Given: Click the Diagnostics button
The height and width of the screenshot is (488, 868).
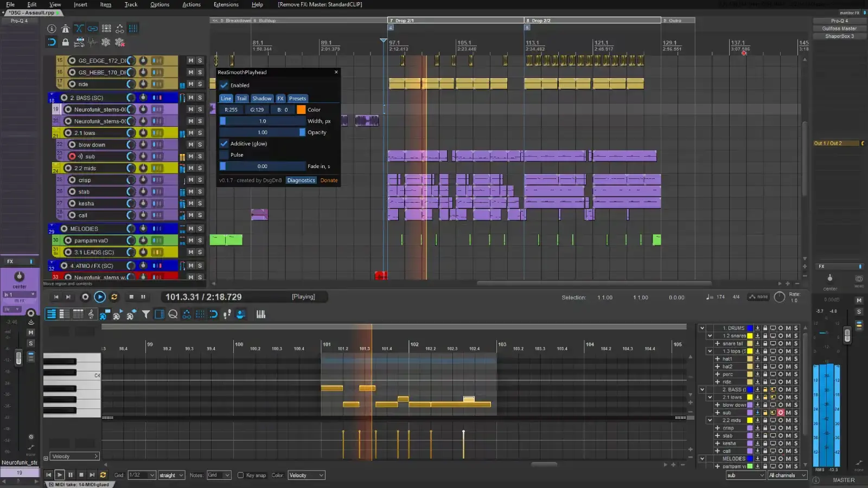Looking at the screenshot, I should click(x=301, y=181).
